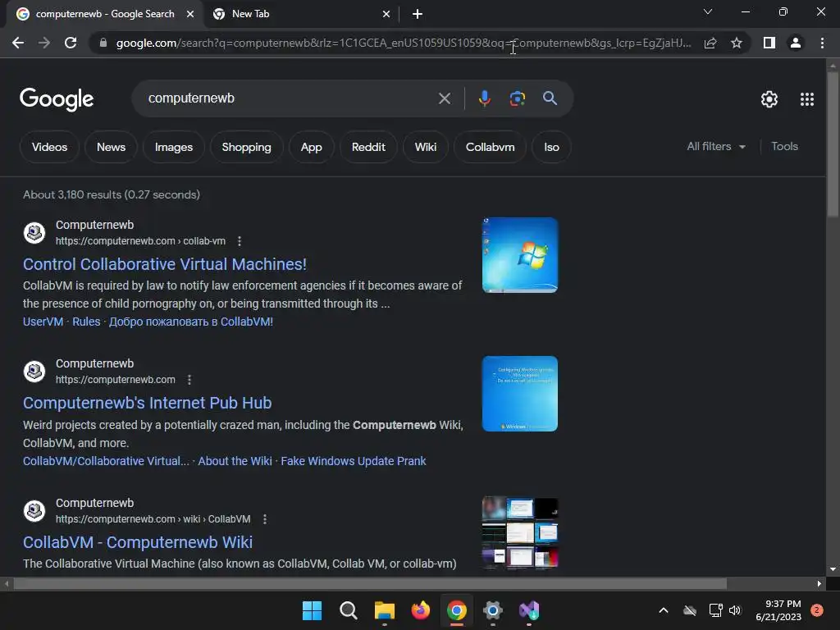Open the About the Wiki sitelink
This screenshot has width=840, height=630.
[235, 461]
